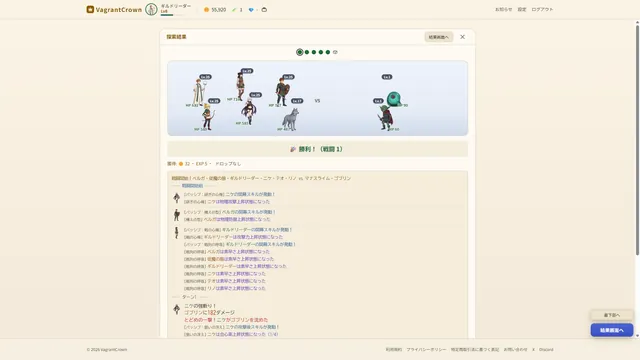This screenshot has height=360, width=640.
Task: Click the level badge above the teal slime
Action: click(x=387, y=77)
